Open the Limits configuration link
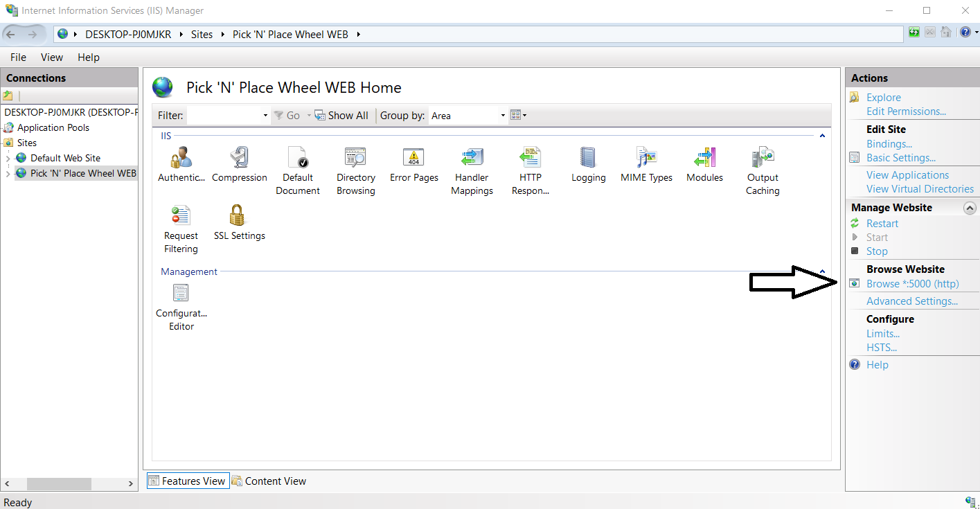The width and height of the screenshot is (980, 509). (x=883, y=334)
